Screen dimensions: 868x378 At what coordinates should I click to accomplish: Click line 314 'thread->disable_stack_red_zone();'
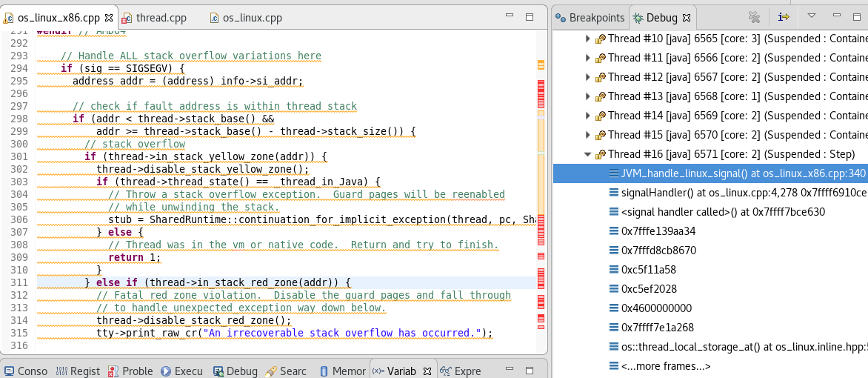pyautogui.click(x=194, y=320)
